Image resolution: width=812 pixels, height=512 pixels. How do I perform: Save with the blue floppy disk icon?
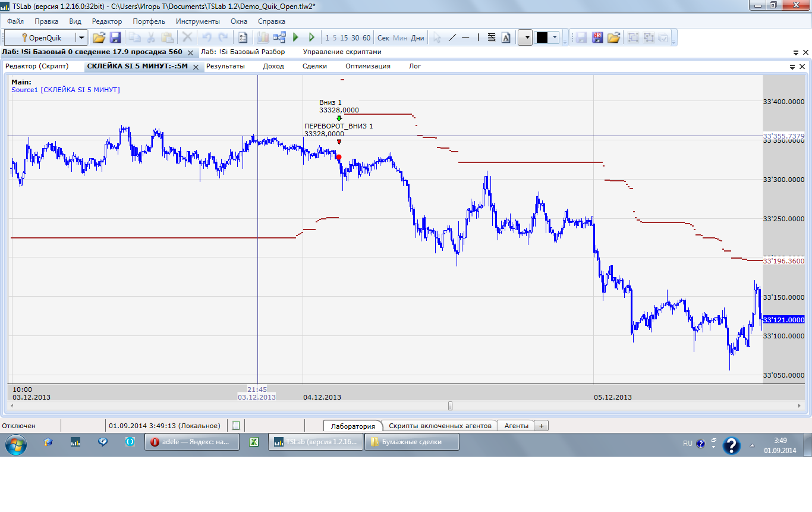(115, 37)
